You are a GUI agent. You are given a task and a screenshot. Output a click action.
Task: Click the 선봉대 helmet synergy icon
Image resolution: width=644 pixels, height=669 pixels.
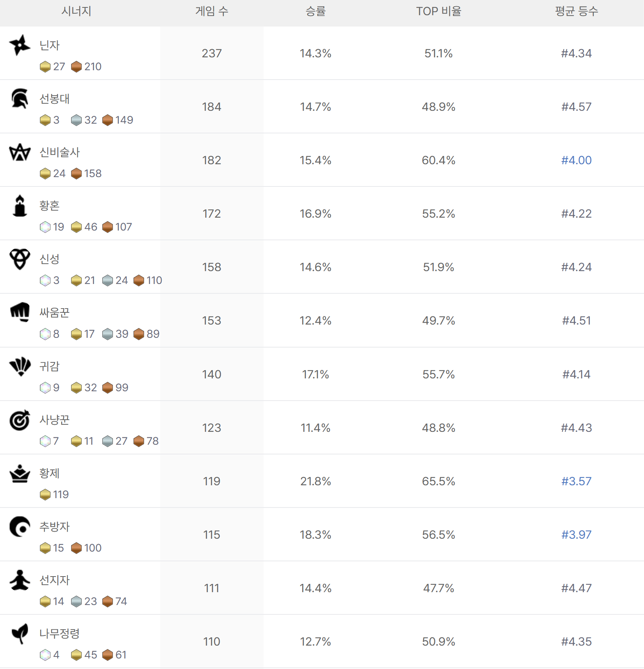(x=19, y=99)
